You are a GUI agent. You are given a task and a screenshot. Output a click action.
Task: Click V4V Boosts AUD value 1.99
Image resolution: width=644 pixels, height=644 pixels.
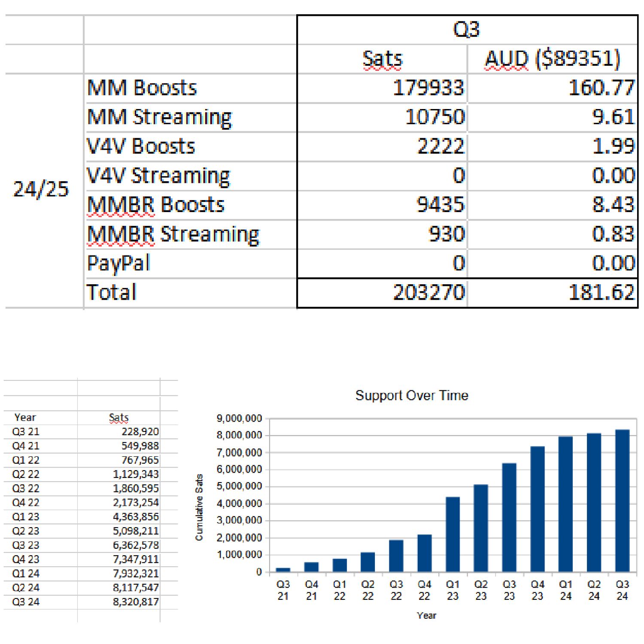pos(613,146)
